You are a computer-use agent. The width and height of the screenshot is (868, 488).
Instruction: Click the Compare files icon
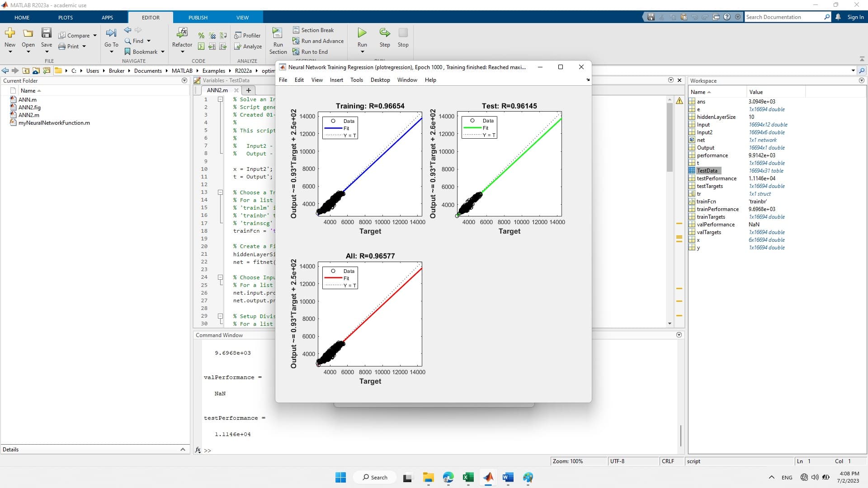(62, 35)
